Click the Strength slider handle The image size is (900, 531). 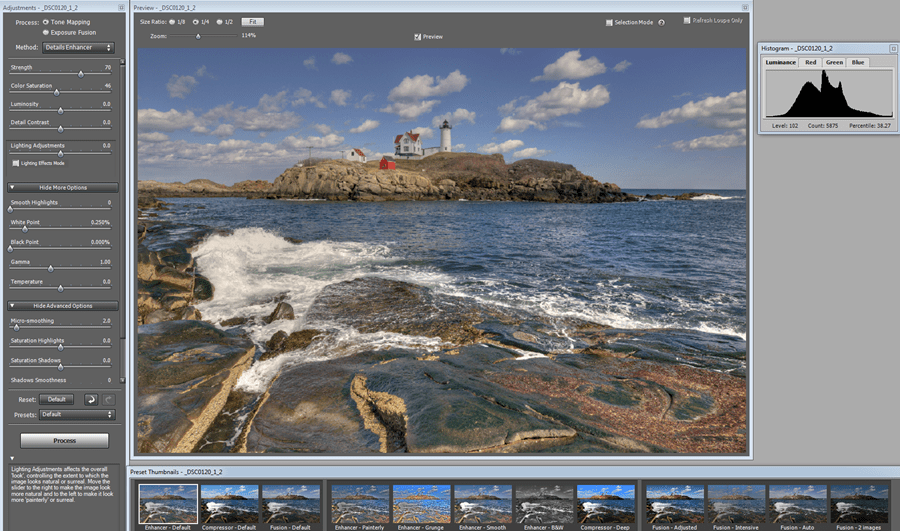tap(81, 74)
